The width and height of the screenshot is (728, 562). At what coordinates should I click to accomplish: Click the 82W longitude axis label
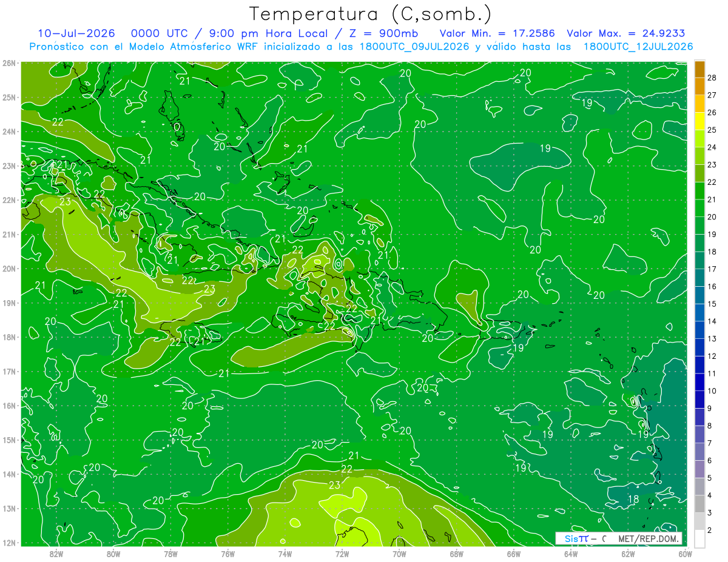[x=56, y=554]
